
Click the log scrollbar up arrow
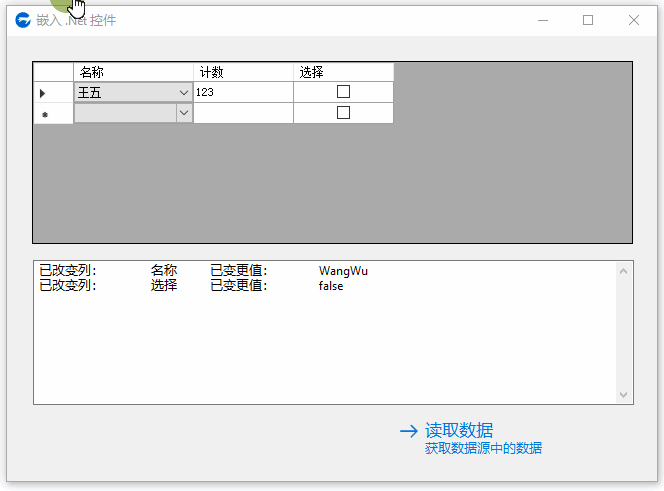(623, 271)
